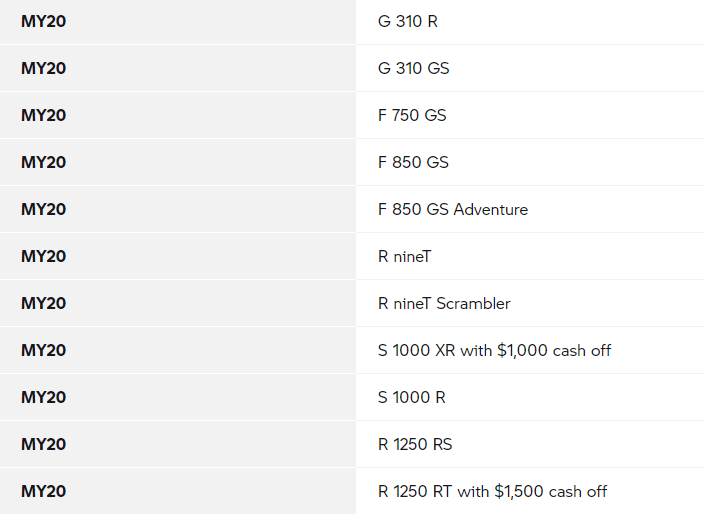Image resolution: width=704 pixels, height=515 pixels.
Task: Click the S 1000 R model text
Action: tap(412, 397)
